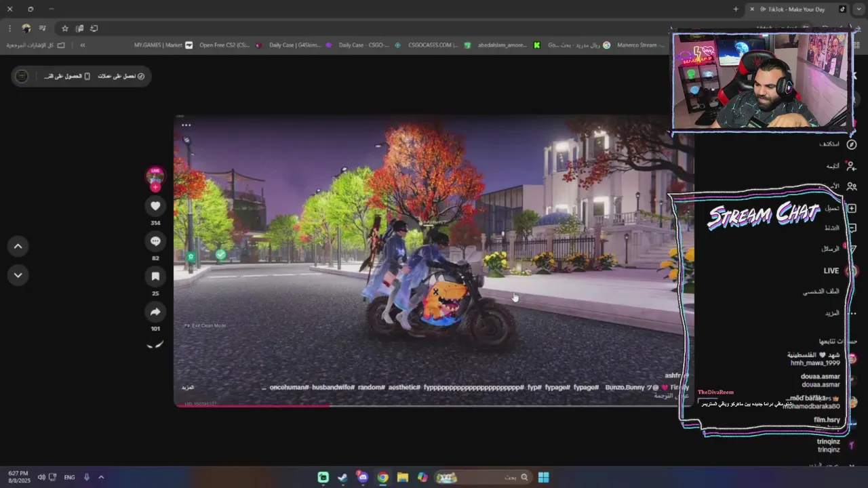Go to next video with down arrow
Viewport: 868px width, 488px height.
[18, 275]
